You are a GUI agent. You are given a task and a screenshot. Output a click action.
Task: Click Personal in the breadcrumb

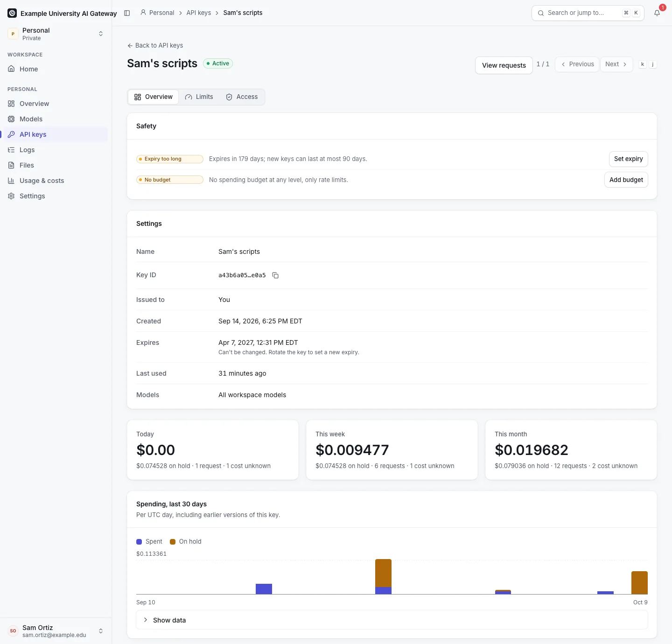(157, 13)
